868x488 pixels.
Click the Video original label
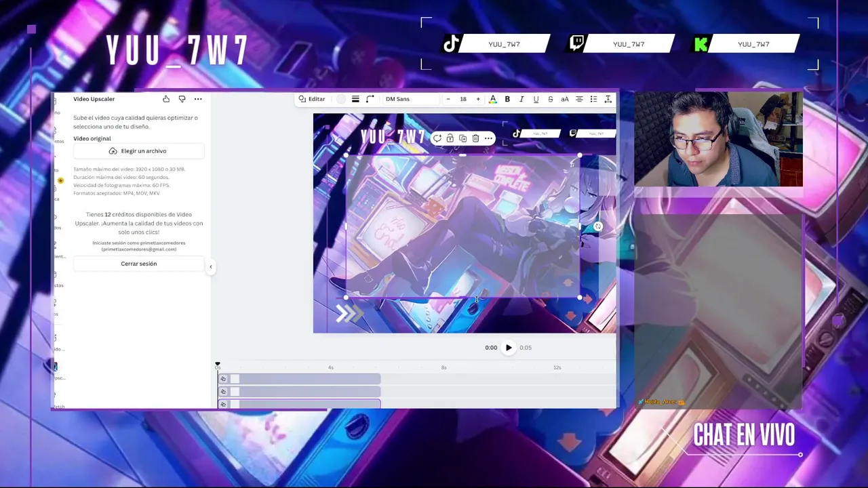[92, 138]
